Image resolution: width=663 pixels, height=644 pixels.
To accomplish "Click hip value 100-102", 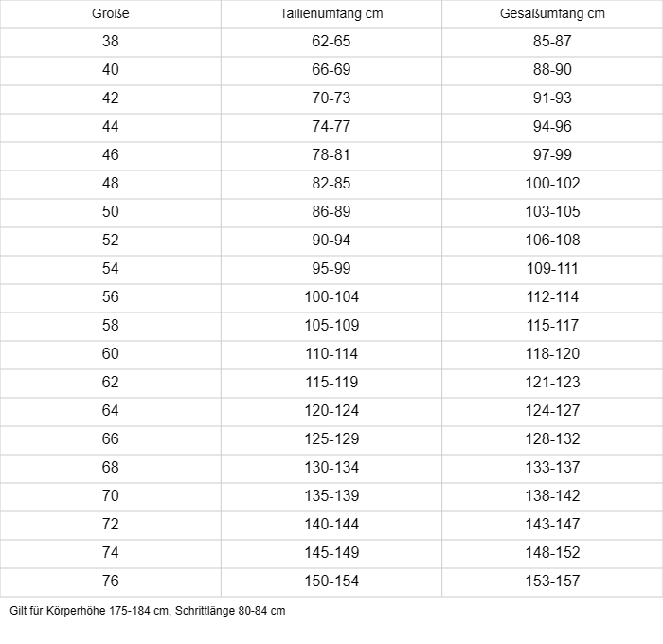I will click(552, 184).
